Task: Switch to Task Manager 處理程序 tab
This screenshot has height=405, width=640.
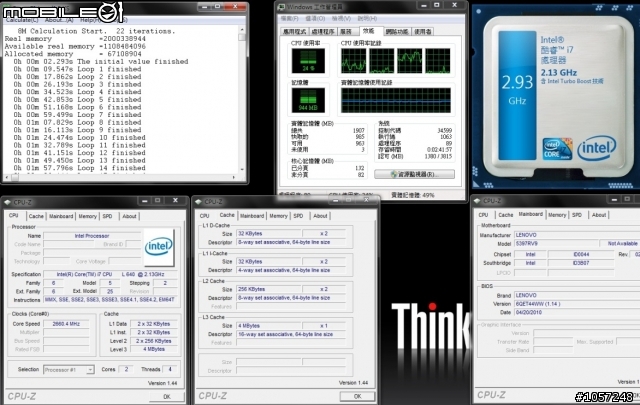Action: coord(323,31)
